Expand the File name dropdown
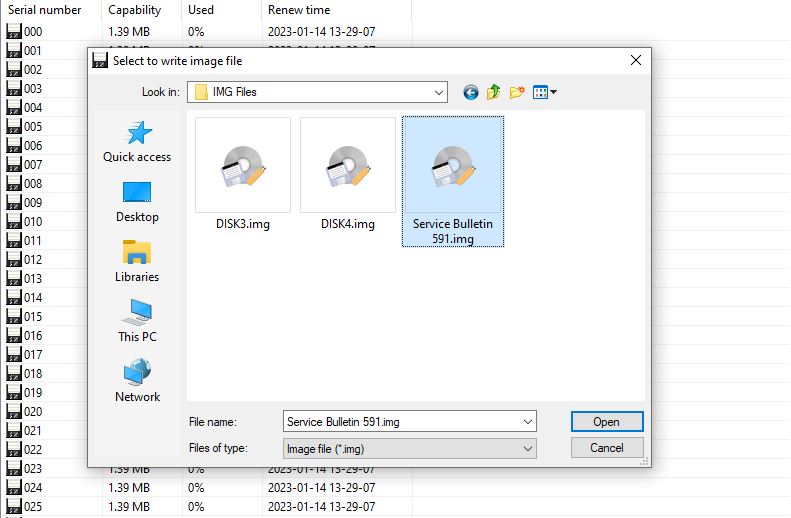The image size is (791, 518). click(x=528, y=421)
